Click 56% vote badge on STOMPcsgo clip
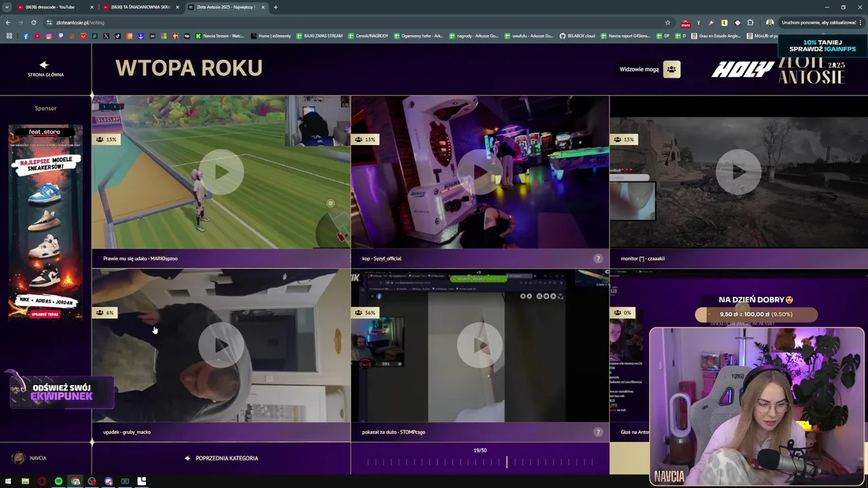This screenshot has width=868, height=488. coord(366,312)
